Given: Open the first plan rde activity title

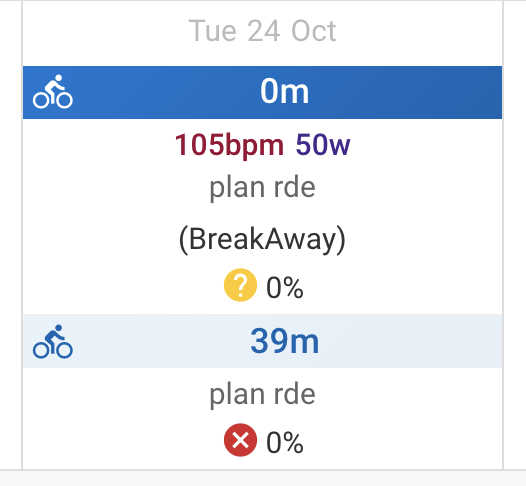Looking at the screenshot, I should click(262, 188).
